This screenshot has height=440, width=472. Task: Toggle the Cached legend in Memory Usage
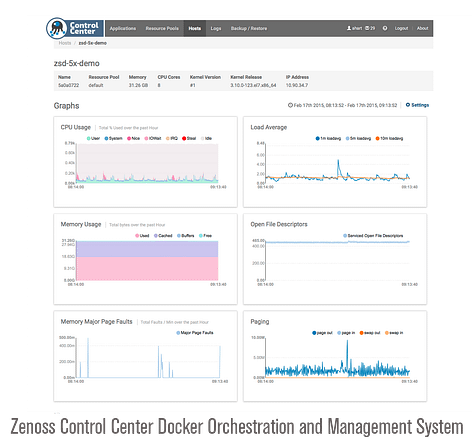tap(163, 236)
